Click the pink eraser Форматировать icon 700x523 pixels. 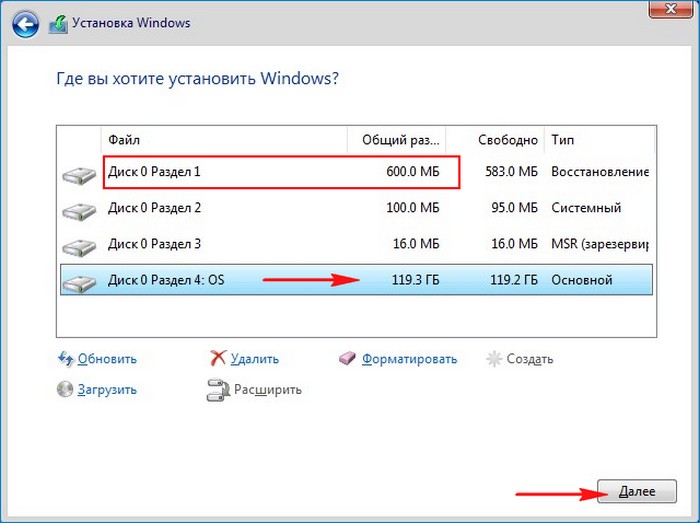tap(347, 358)
